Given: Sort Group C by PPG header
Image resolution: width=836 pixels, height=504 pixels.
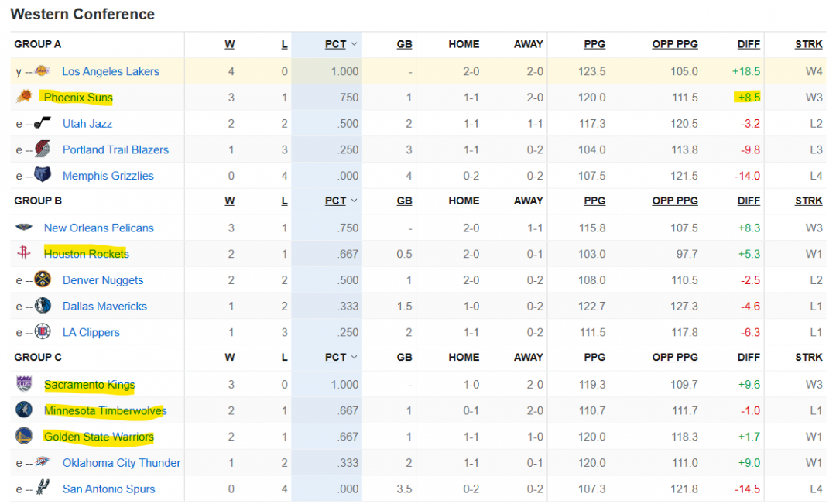Looking at the screenshot, I should click(x=594, y=358).
